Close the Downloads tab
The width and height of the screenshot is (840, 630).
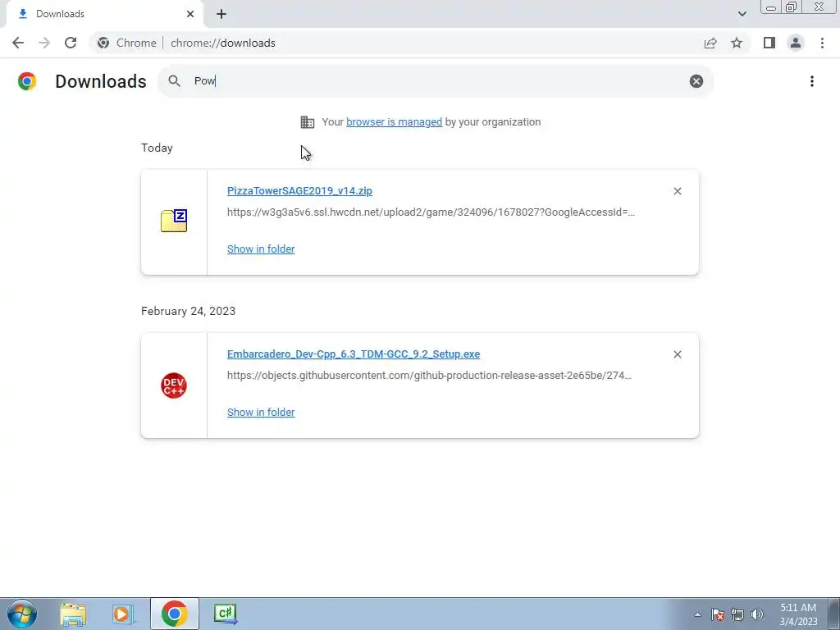click(x=190, y=14)
